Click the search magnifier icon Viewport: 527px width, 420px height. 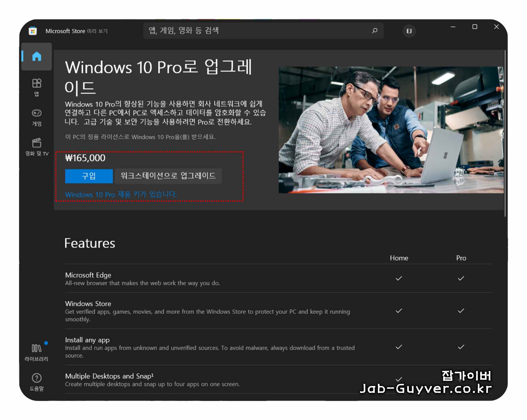(x=375, y=31)
